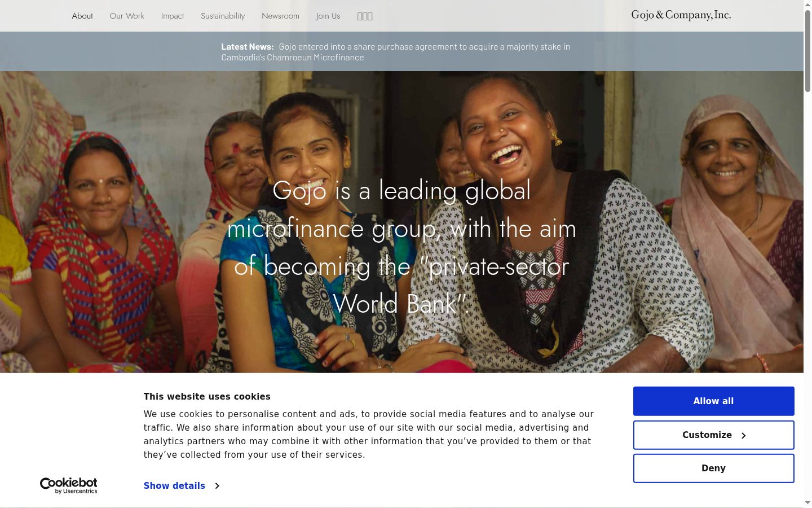Open the Our Work menu item
The width and height of the screenshot is (812, 508).
127,16
